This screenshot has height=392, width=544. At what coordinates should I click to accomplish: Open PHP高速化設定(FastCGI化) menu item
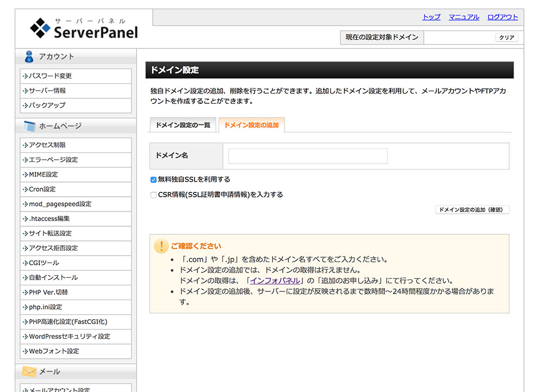76,322
